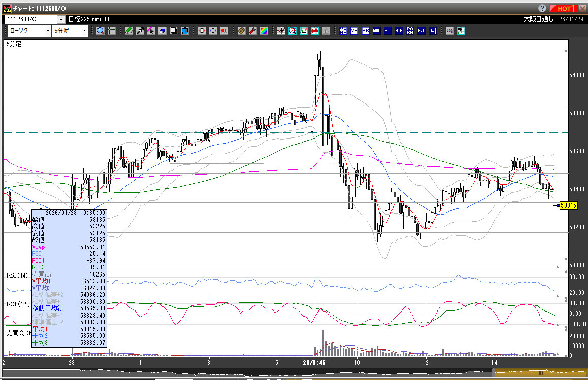Click the help question mark icon
The height and width of the screenshot is (380, 588).
tap(542, 8)
